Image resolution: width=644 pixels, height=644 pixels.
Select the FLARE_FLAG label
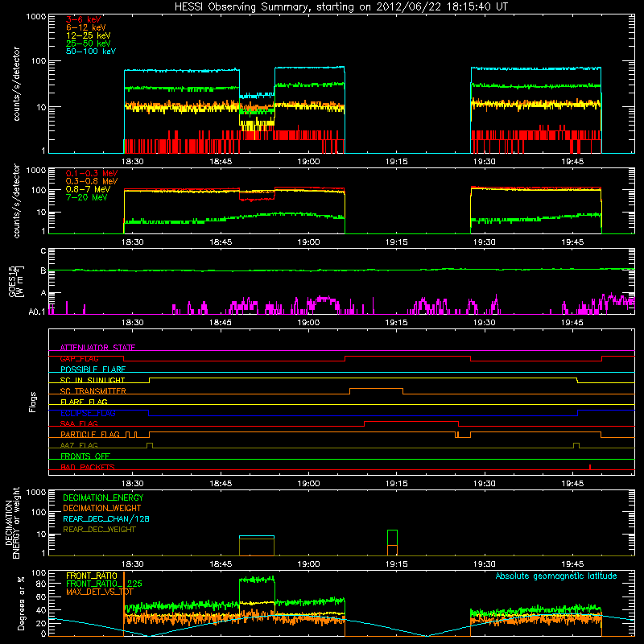pos(84,402)
